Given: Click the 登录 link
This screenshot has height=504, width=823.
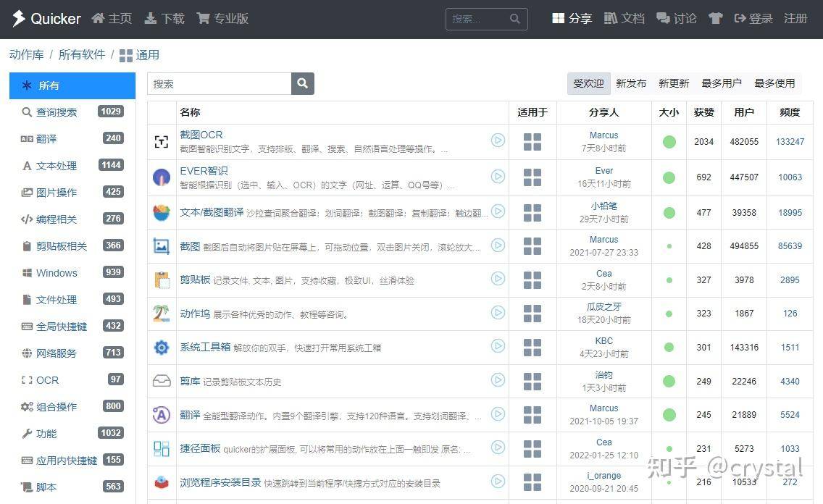Looking at the screenshot, I should click(x=753, y=19).
